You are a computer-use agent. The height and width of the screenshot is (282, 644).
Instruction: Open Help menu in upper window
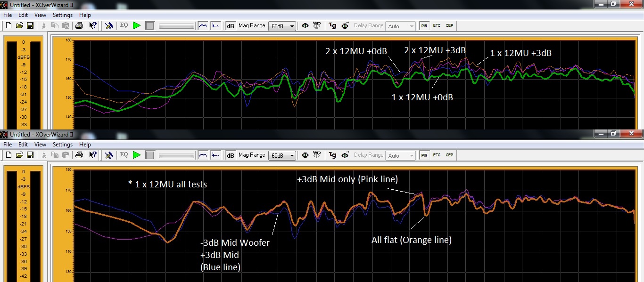coord(85,15)
